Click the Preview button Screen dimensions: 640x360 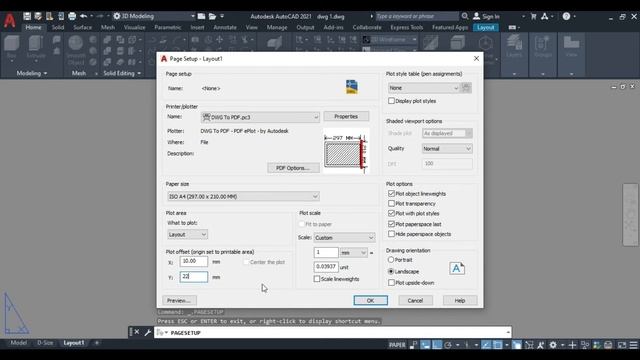point(179,300)
